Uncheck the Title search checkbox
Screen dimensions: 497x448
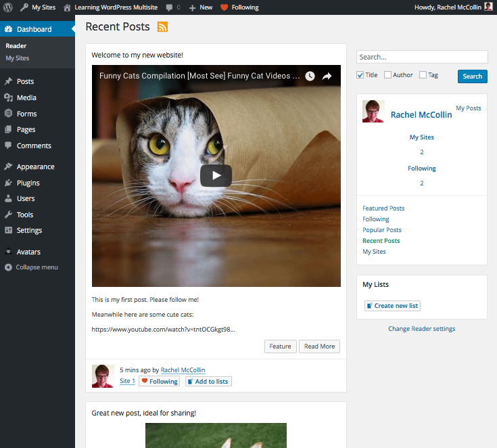point(360,75)
